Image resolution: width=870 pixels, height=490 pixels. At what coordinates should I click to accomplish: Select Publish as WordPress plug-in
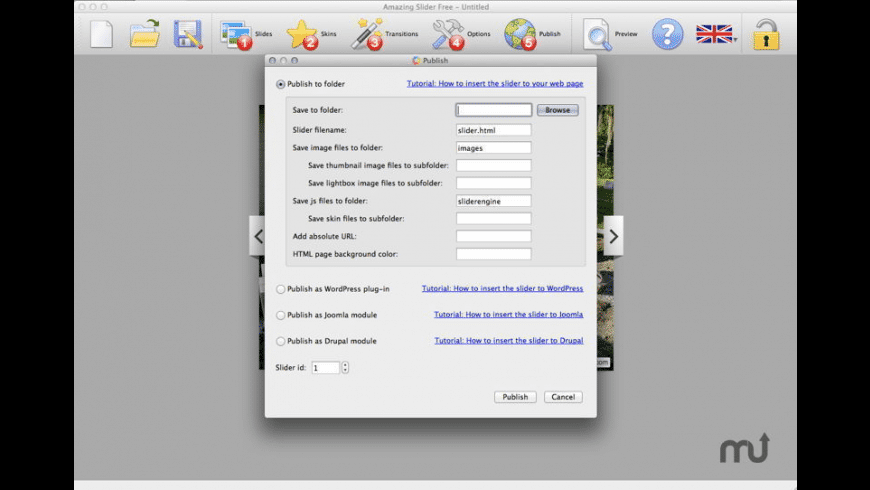[x=281, y=289]
